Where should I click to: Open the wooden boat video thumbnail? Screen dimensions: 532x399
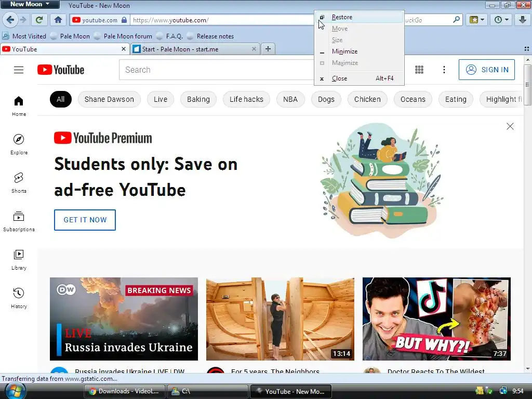[280, 319]
